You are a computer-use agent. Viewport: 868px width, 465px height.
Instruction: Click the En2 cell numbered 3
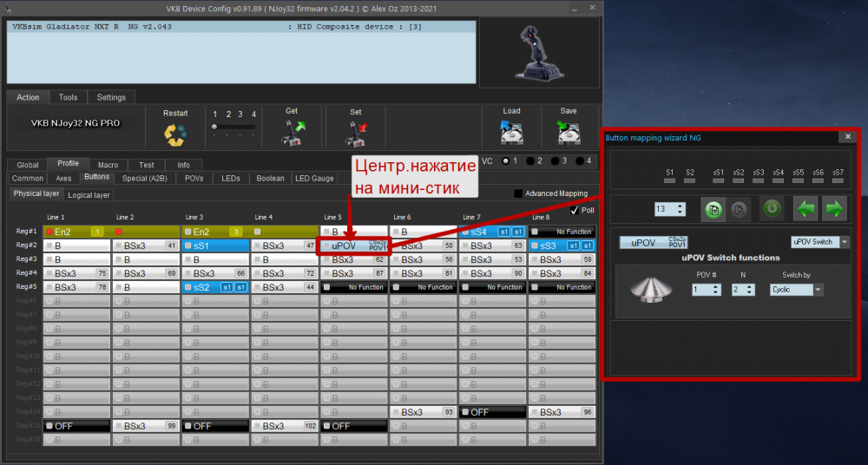(x=215, y=232)
